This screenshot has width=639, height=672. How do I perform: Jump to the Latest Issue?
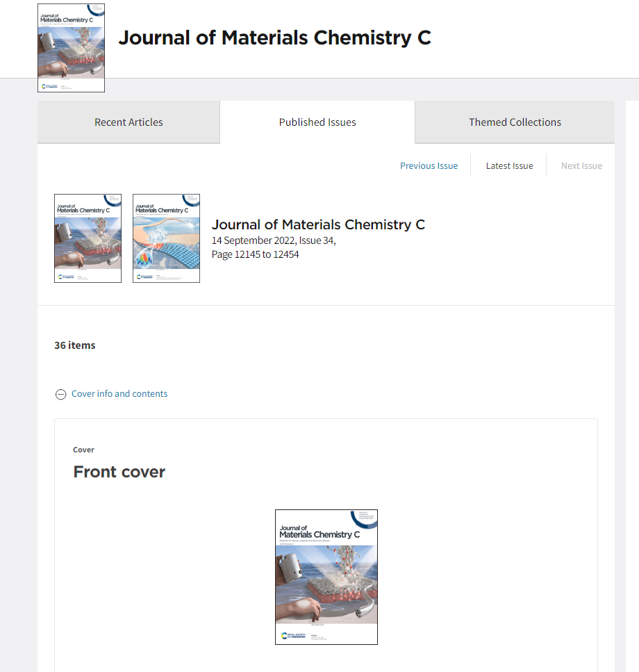point(509,165)
